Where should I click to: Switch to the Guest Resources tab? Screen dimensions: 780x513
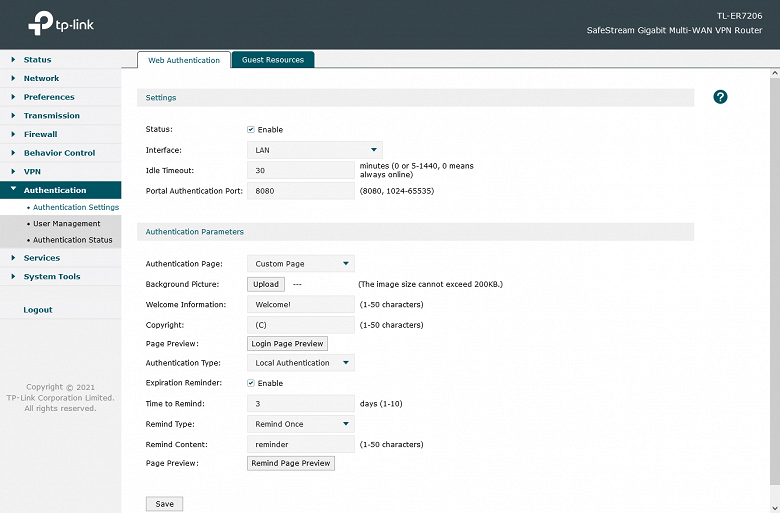pyautogui.click(x=273, y=60)
